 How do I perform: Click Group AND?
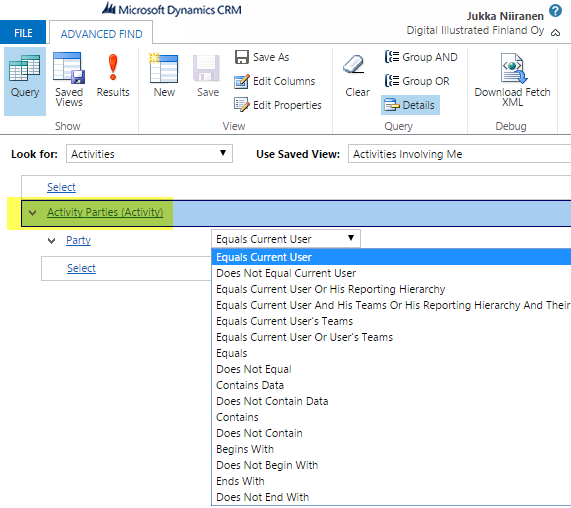(x=421, y=57)
